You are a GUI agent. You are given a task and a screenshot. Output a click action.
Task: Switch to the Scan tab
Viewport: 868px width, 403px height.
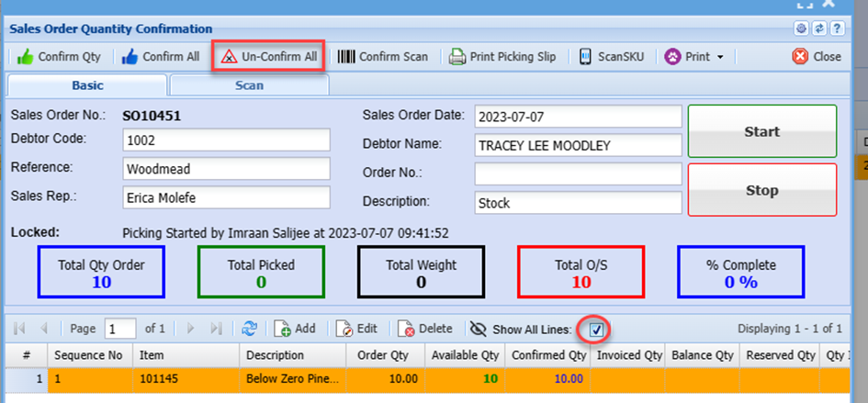(x=249, y=85)
